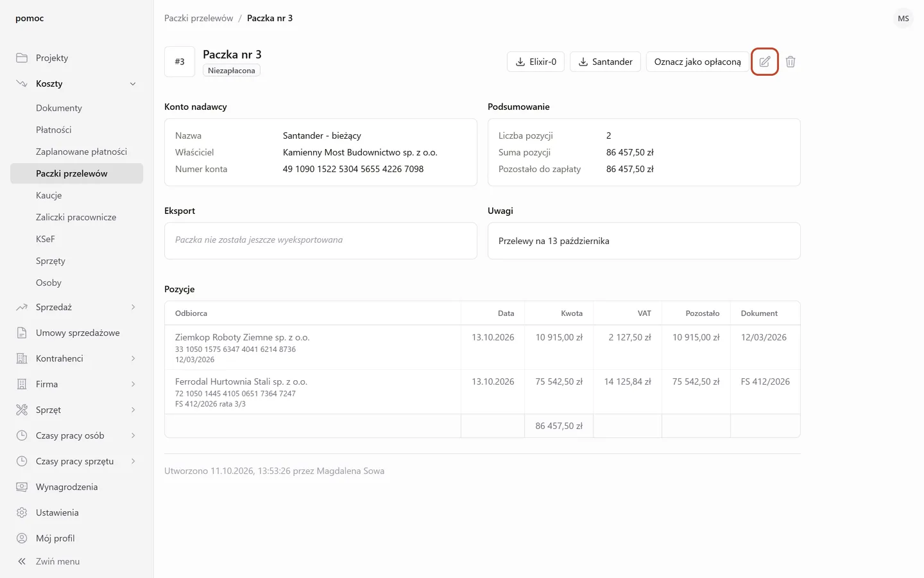Click the Zwiń menu double-chevron icon
The width and height of the screenshot is (924, 578).
pyautogui.click(x=22, y=561)
